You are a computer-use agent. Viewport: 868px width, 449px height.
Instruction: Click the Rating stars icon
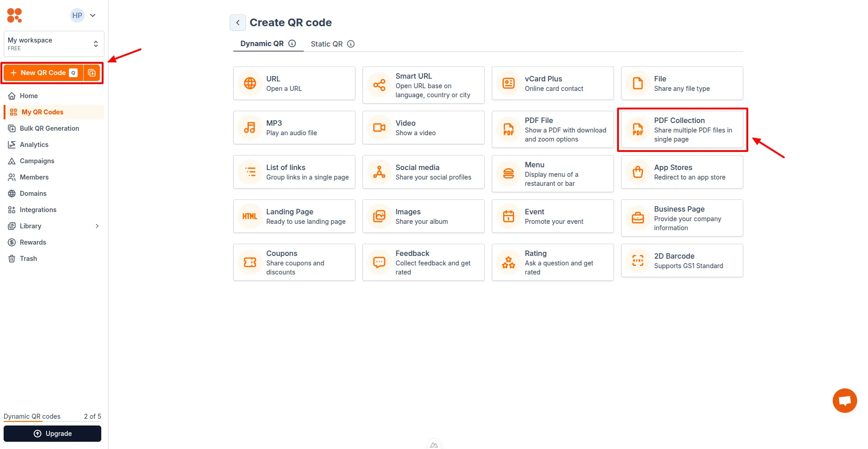(509, 262)
